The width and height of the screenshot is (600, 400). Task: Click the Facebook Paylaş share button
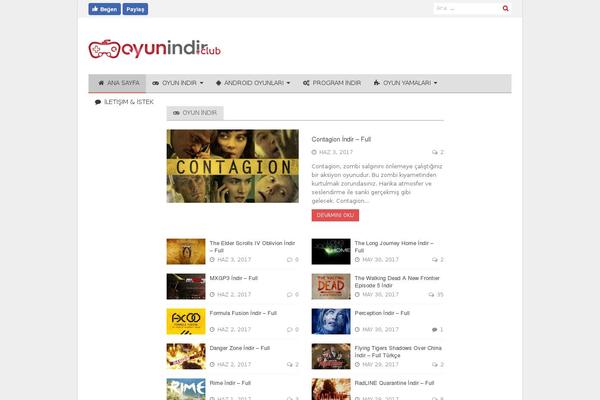(x=135, y=9)
